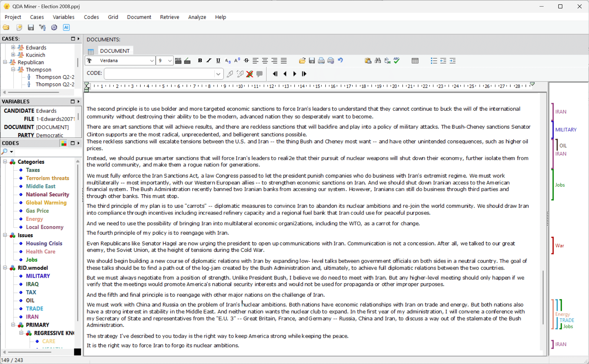Apply italic formatting to text

tap(209, 61)
